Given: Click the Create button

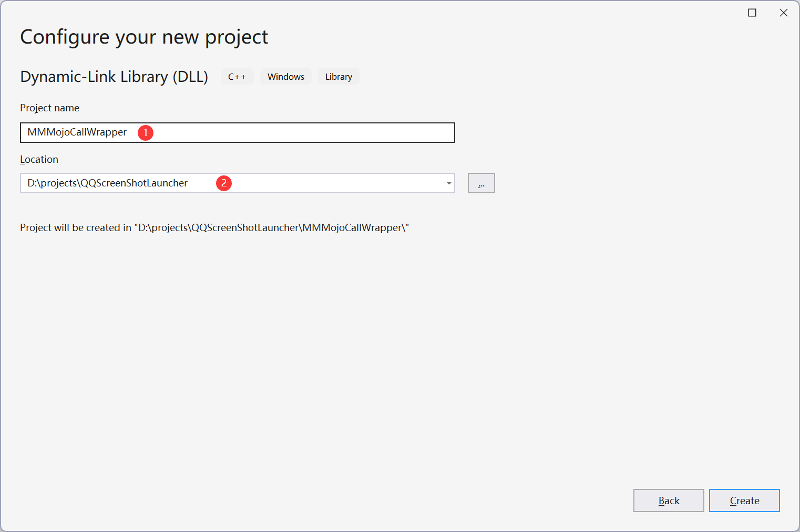Looking at the screenshot, I should point(744,500).
